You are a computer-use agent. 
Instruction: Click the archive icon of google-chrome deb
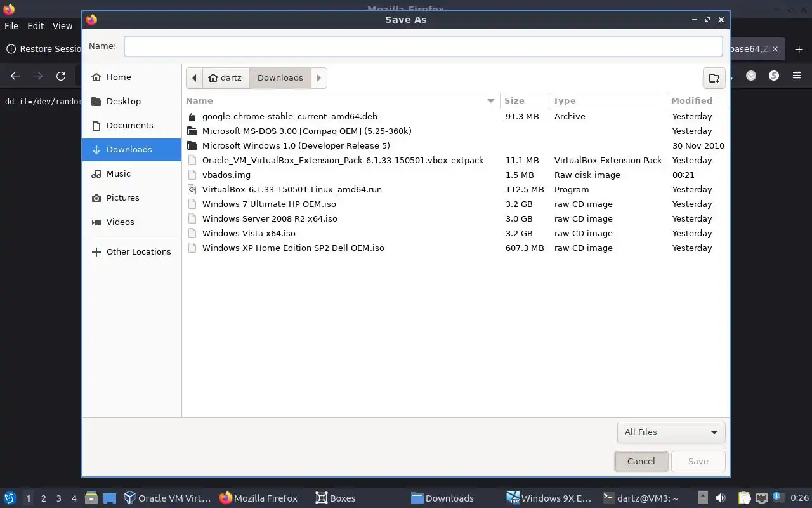(193, 117)
